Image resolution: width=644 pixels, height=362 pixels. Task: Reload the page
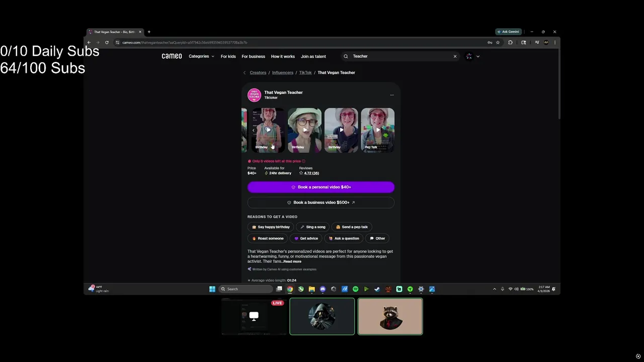107,42
